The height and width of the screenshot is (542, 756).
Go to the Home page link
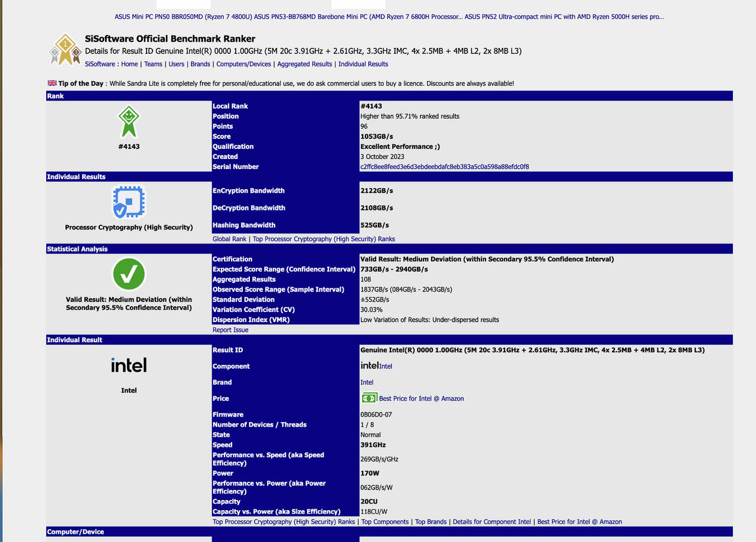(x=129, y=64)
